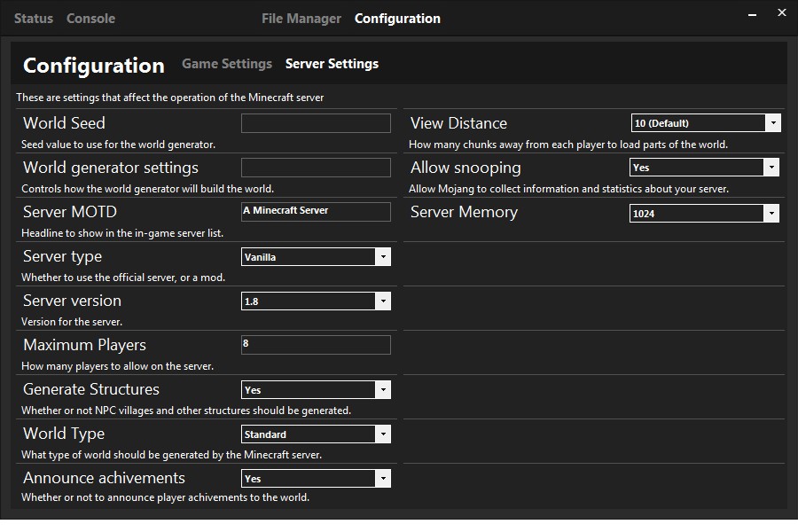Expand the View Distance dropdown
798x532 pixels.
click(771, 122)
